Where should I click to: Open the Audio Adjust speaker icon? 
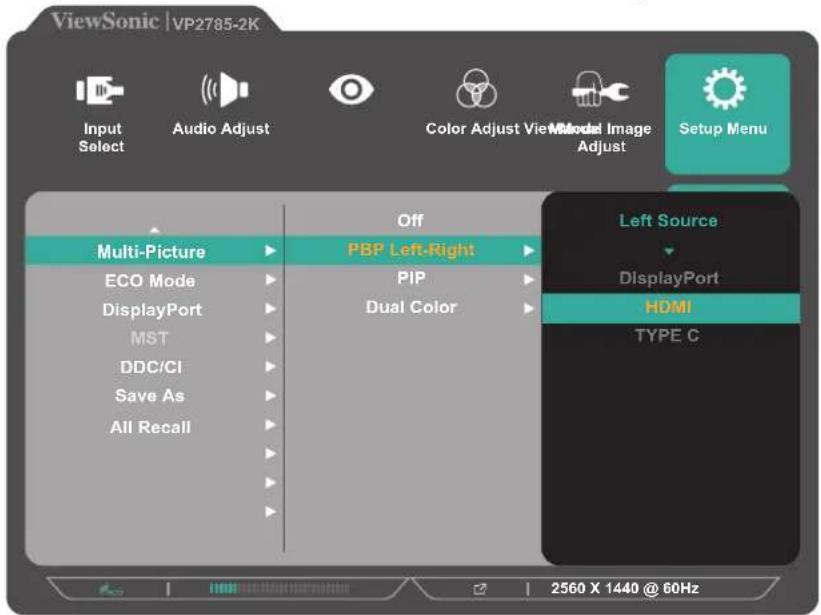coord(225,90)
